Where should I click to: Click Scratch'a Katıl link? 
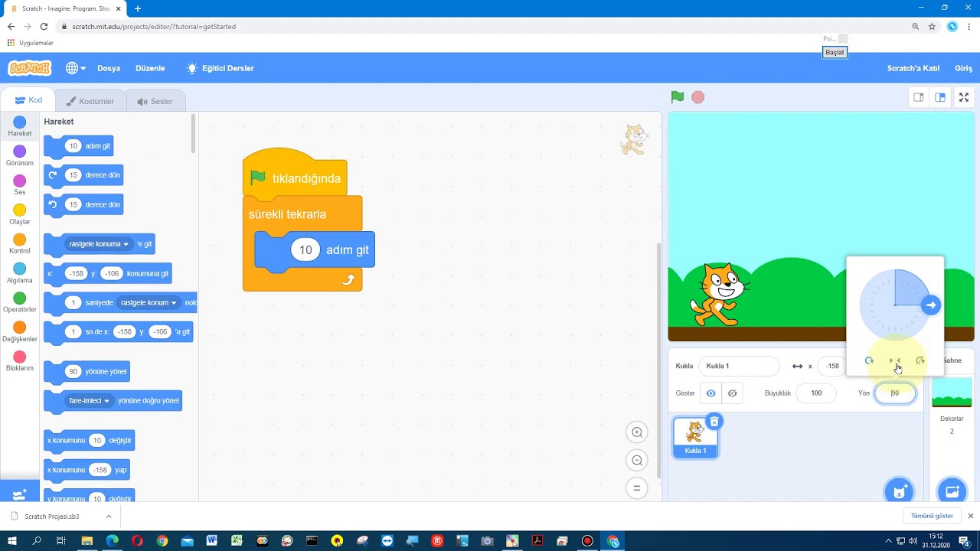(913, 68)
